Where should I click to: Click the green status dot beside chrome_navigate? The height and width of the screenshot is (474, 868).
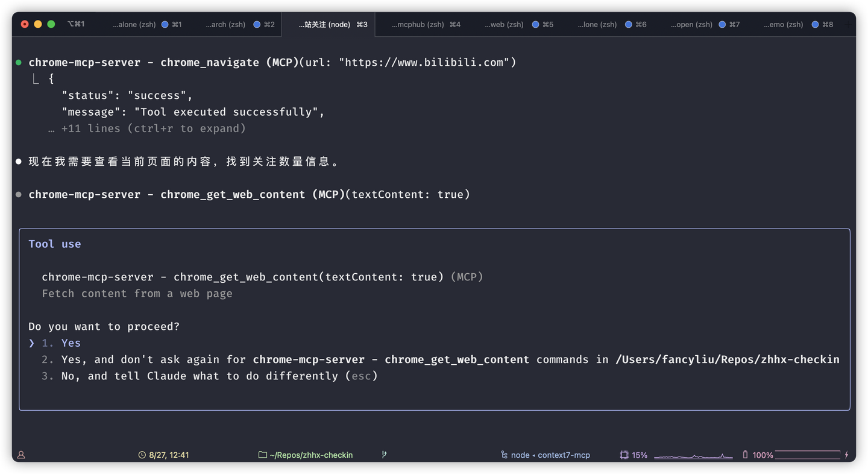pyautogui.click(x=17, y=62)
